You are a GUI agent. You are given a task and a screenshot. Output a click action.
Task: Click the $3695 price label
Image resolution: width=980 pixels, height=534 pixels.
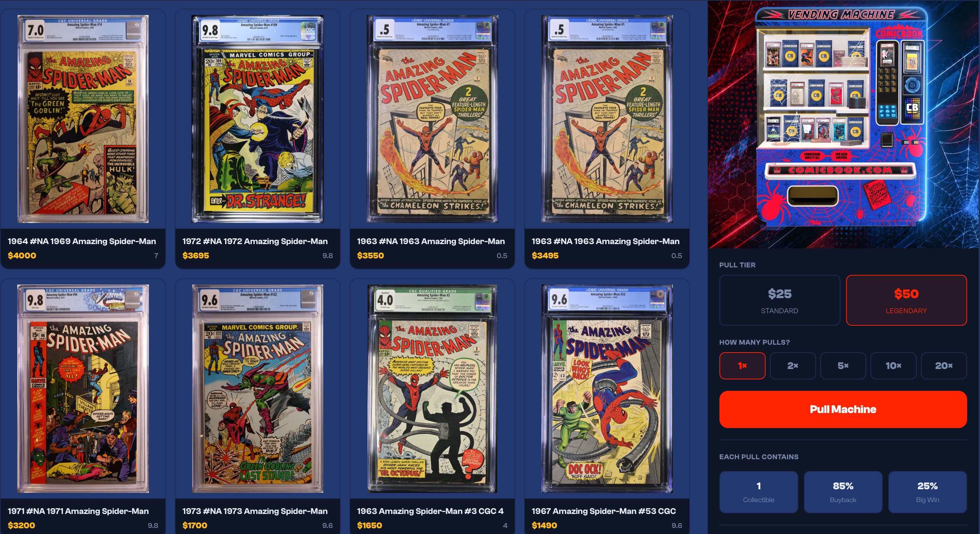195,256
